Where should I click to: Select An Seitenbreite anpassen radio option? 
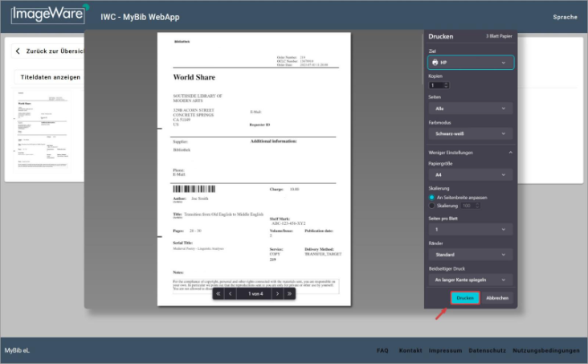(x=431, y=197)
